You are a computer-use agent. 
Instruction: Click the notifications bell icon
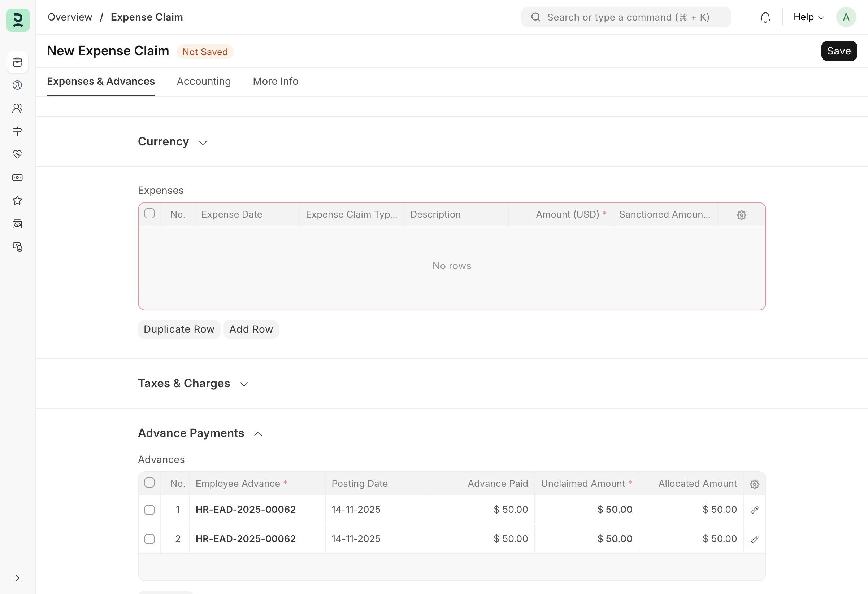[765, 17]
